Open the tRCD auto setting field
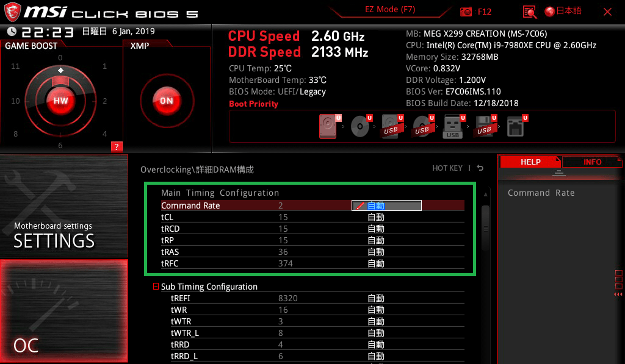This screenshot has height=364, width=625. point(376,229)
